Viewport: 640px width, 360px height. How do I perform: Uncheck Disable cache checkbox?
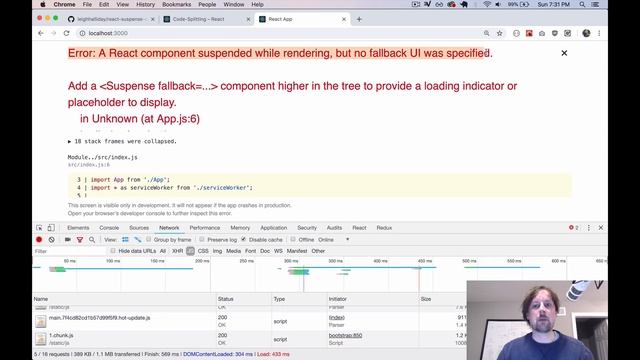[x=244, y=240]
